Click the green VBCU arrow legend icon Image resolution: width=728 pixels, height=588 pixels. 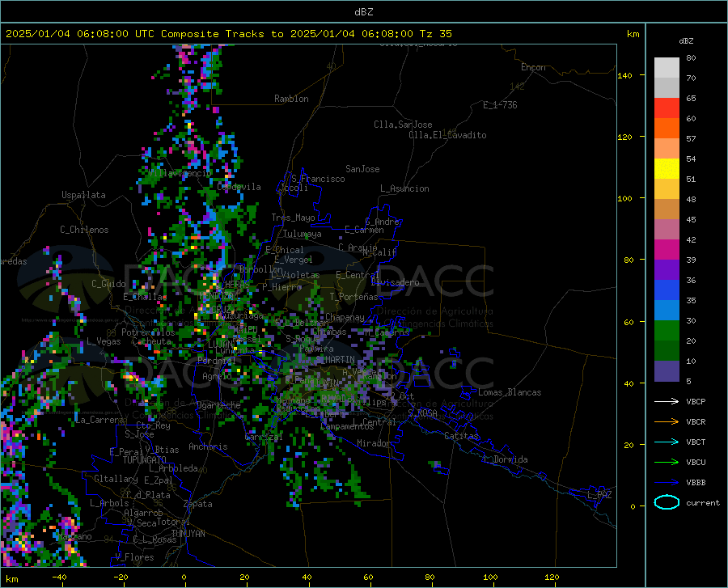click(x=667, y=463)
